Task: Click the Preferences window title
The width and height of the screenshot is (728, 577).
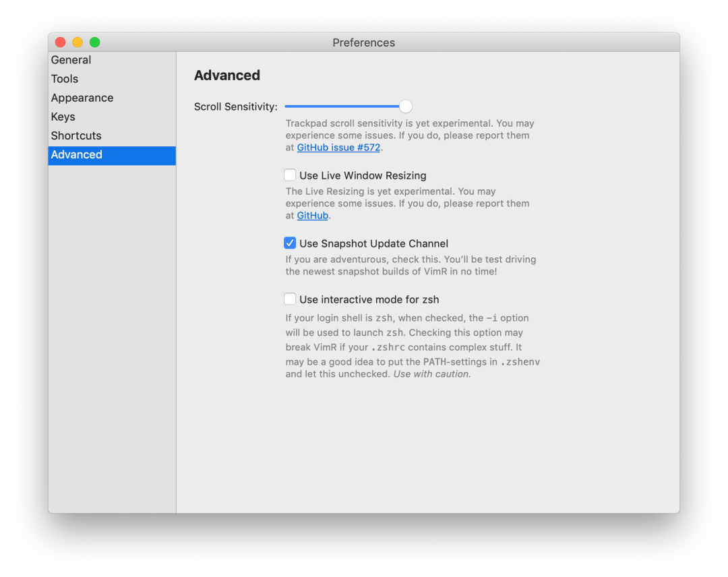Action: [x=363, y=42]
